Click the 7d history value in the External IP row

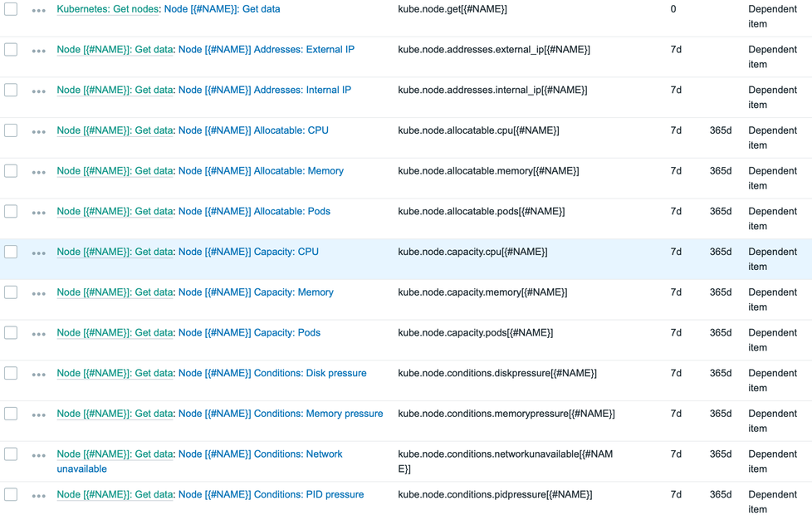click(676, 49)
